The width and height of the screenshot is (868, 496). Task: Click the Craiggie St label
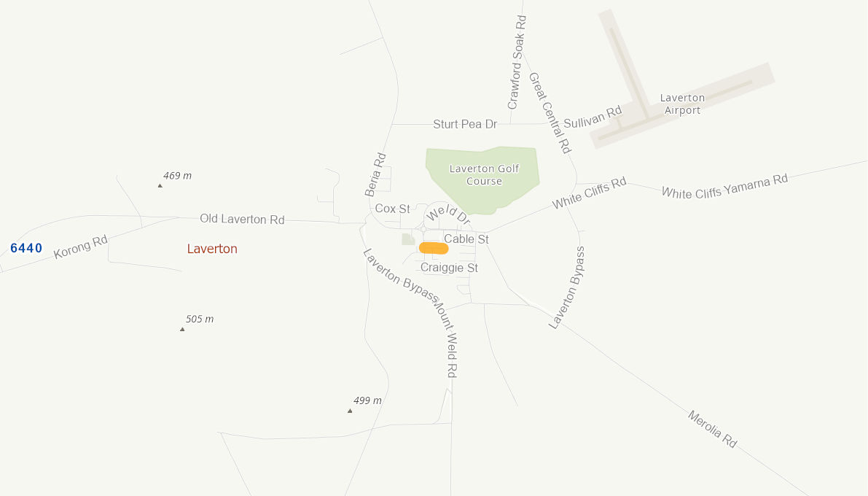449,268
